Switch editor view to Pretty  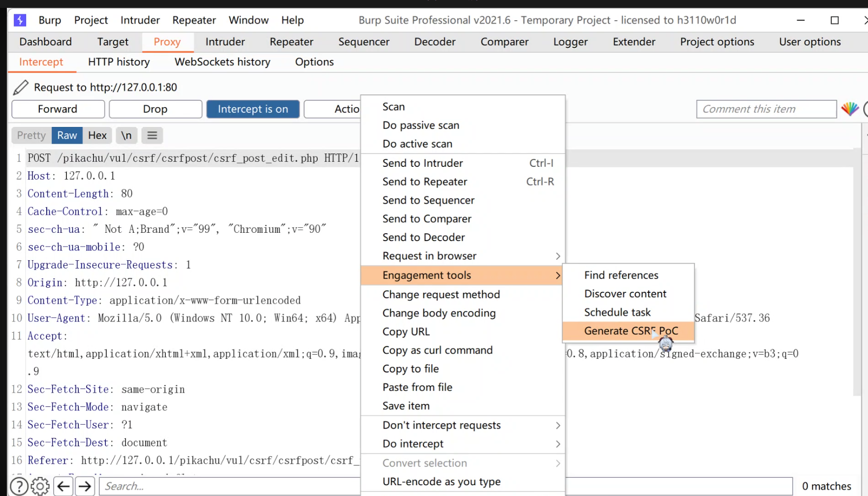[31, 135]
